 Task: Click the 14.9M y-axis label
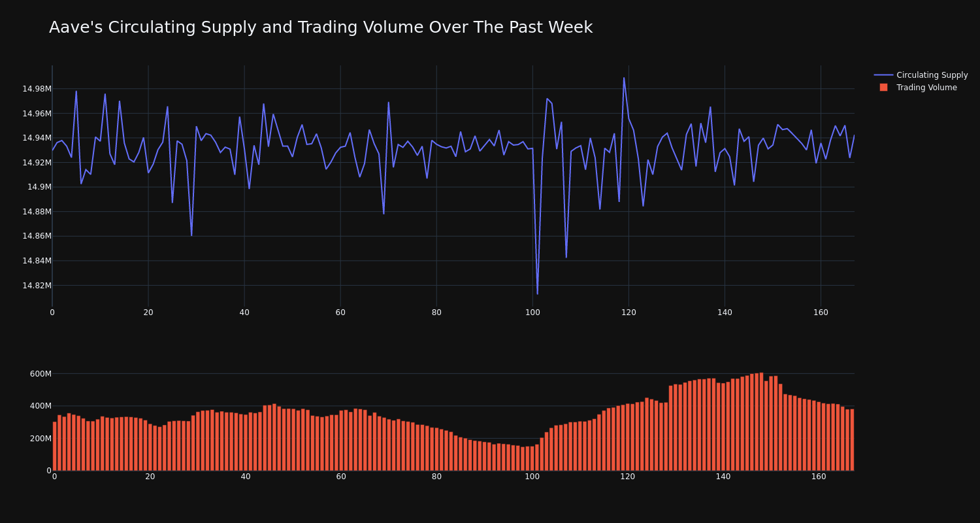(39, 187)
